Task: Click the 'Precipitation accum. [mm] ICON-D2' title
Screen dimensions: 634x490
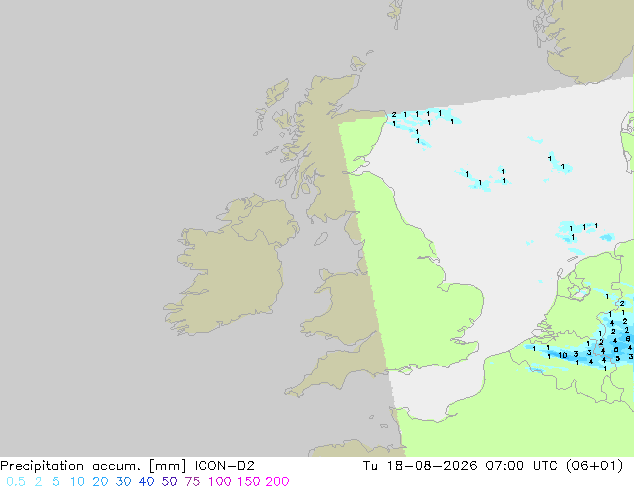Action: 127,466
